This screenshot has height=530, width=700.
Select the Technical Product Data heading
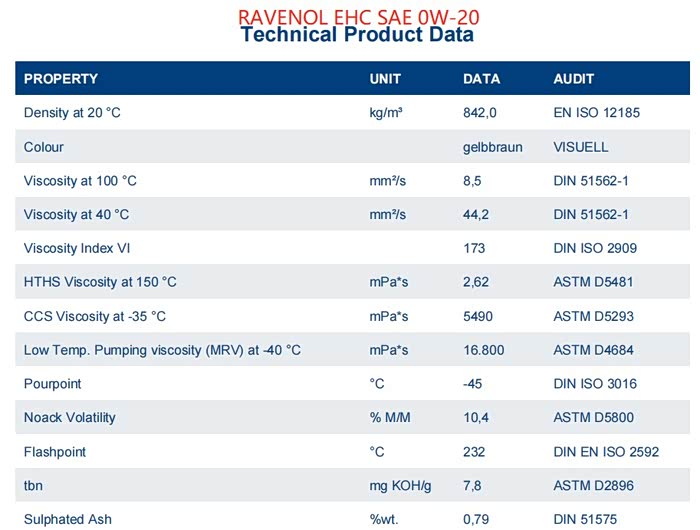click(357, 35)
